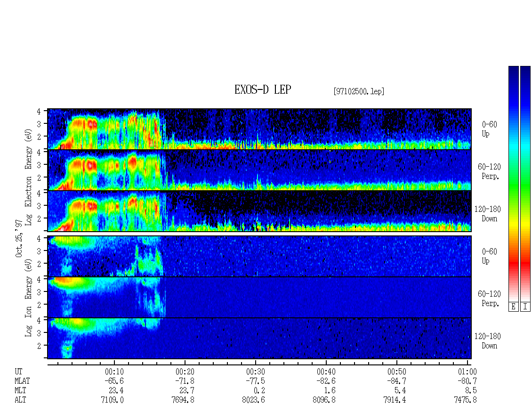
Task: Click MLT value 5.4
Action: [x=400, y=391]
